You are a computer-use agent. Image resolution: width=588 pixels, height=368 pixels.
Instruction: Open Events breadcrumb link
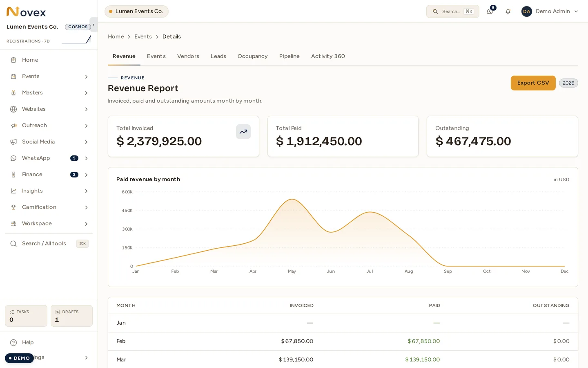coord(143,37)
